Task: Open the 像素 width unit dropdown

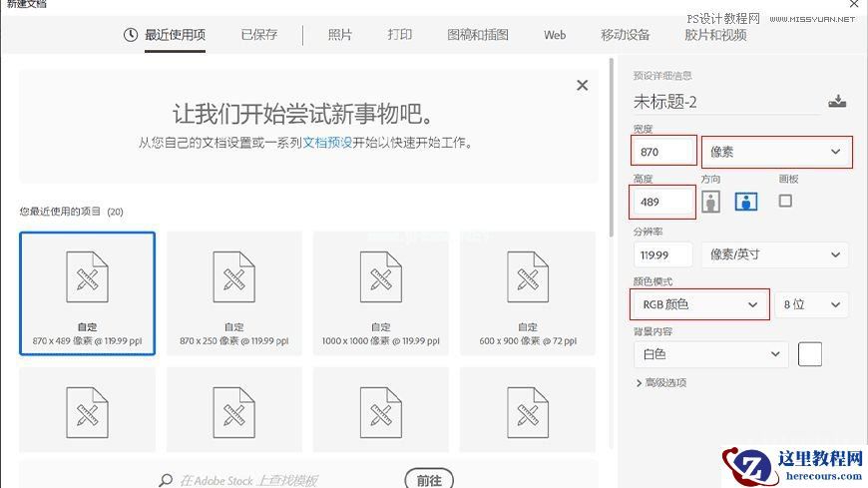Action: coord(776,152)
